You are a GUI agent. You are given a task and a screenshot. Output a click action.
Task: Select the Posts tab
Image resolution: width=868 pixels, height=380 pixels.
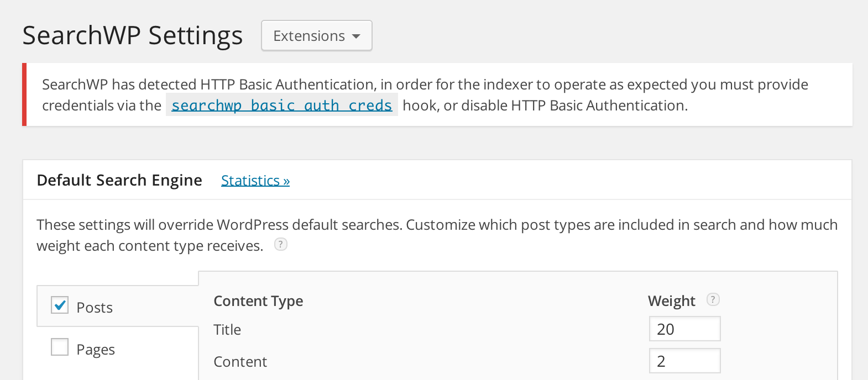tap(118, 307)
